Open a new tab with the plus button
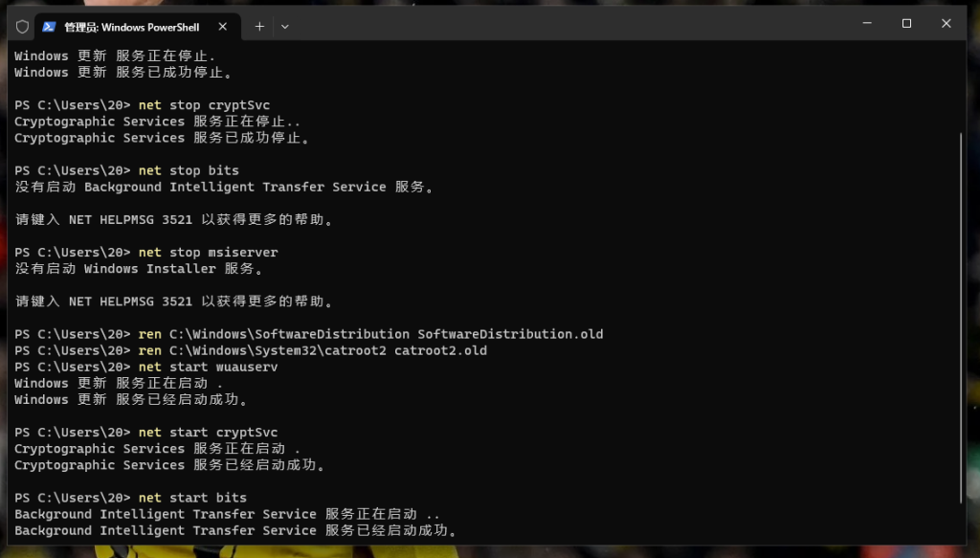This screenshot has width=980, height=558. pyautogui.click(x=259, y=26)
